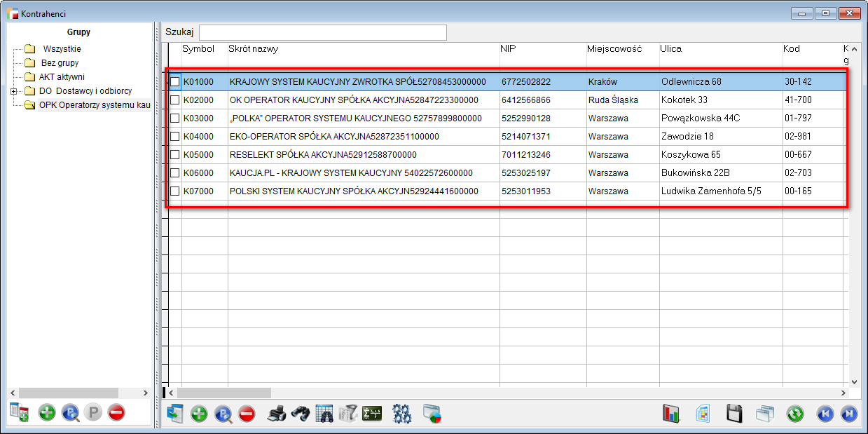Open the bar chart icon

[671, 414]
